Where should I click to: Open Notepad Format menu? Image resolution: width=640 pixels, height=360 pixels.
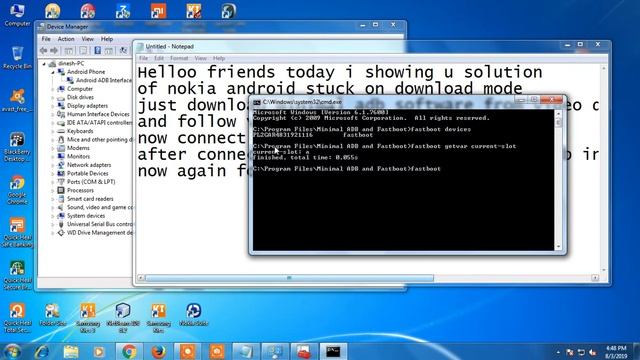[x=179, y=58]
